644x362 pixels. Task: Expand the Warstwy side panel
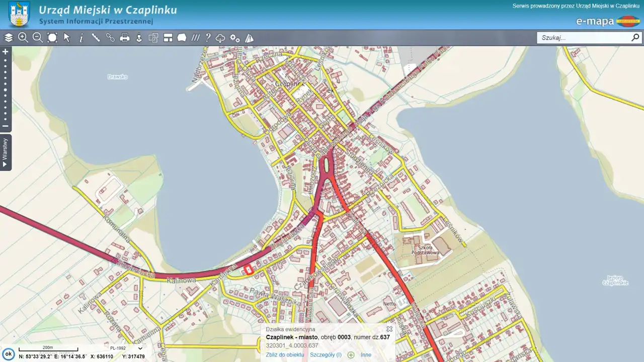click(6, 152)
